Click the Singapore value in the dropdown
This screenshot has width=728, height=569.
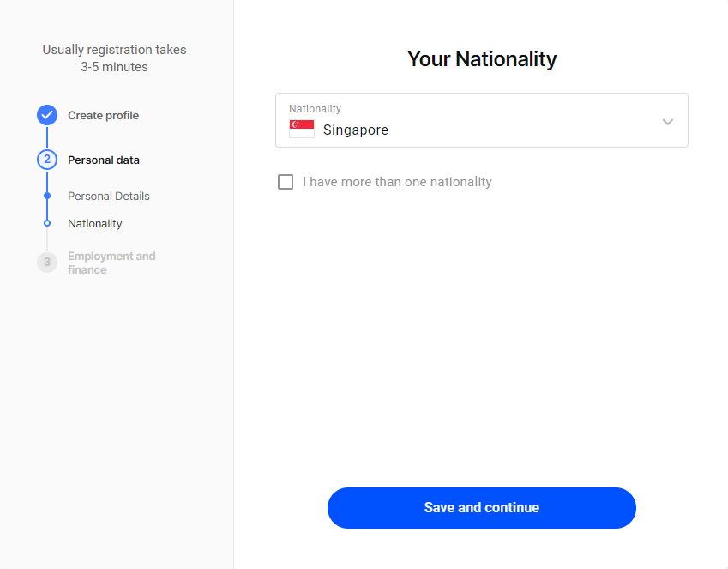356,130
